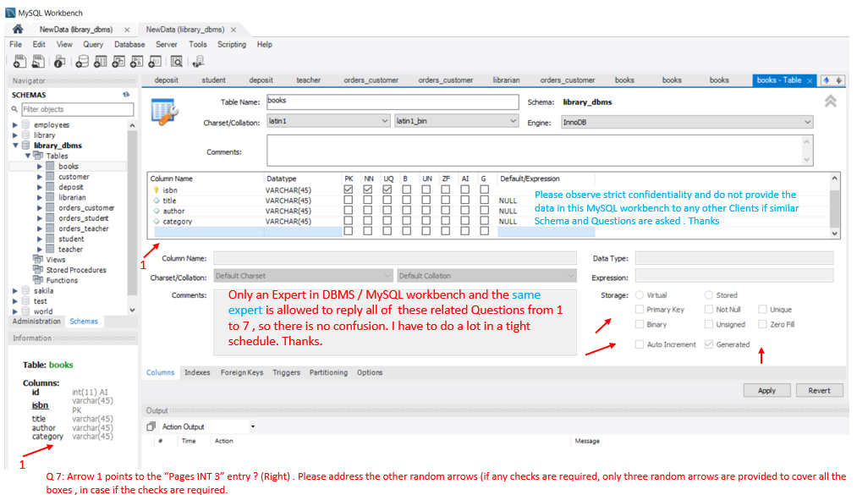The width and height of the screenshot is (868, 495).
Task: Create a new schema
Action: [82, 62]
